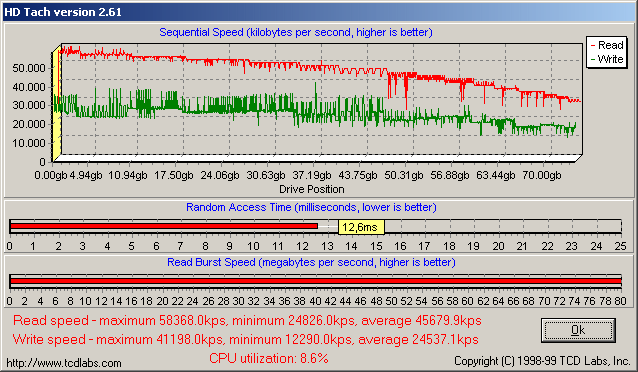Viewport: 638px width, 372px height.
Task: Click the red random access time bar
Action: 164,226
